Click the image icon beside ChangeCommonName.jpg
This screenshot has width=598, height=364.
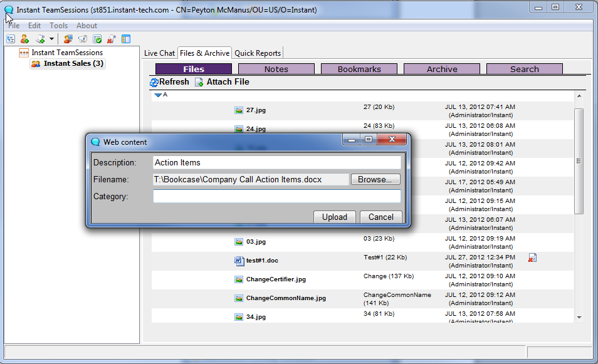[x=239, y=298]
